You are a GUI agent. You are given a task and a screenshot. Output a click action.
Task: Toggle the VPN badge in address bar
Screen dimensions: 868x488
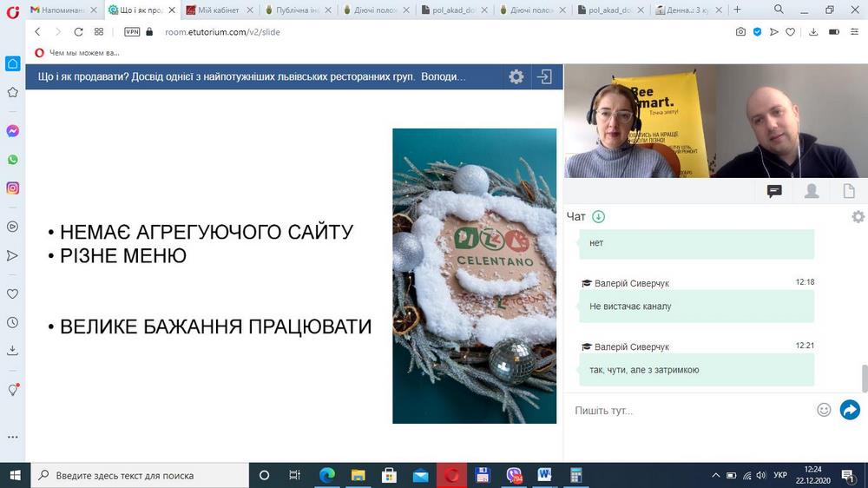tap(131, 31)
